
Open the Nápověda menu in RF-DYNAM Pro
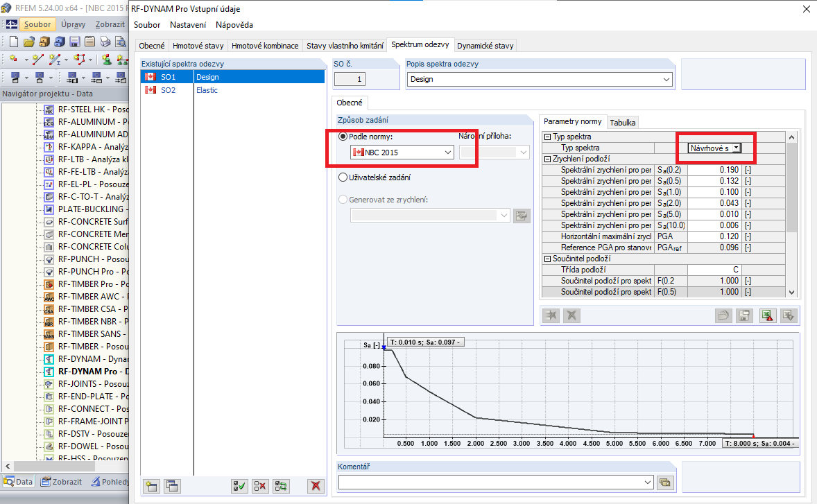(x=234, y=25)
